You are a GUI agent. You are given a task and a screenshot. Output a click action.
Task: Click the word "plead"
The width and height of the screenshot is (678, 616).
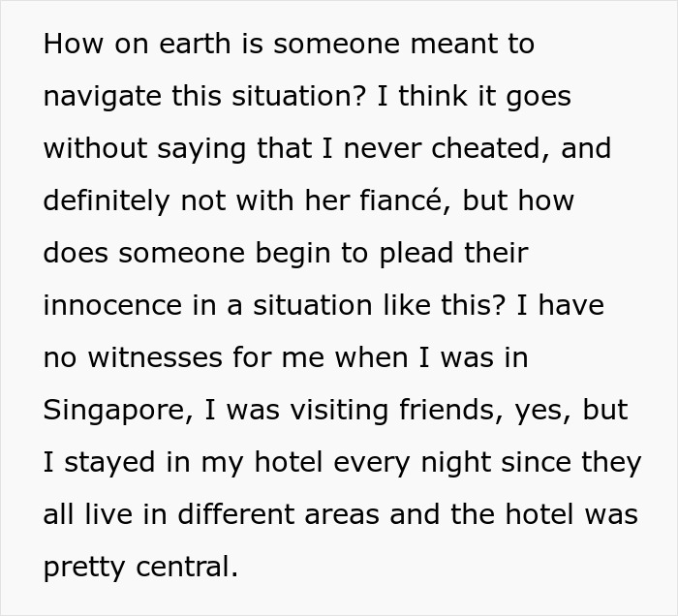416,253
